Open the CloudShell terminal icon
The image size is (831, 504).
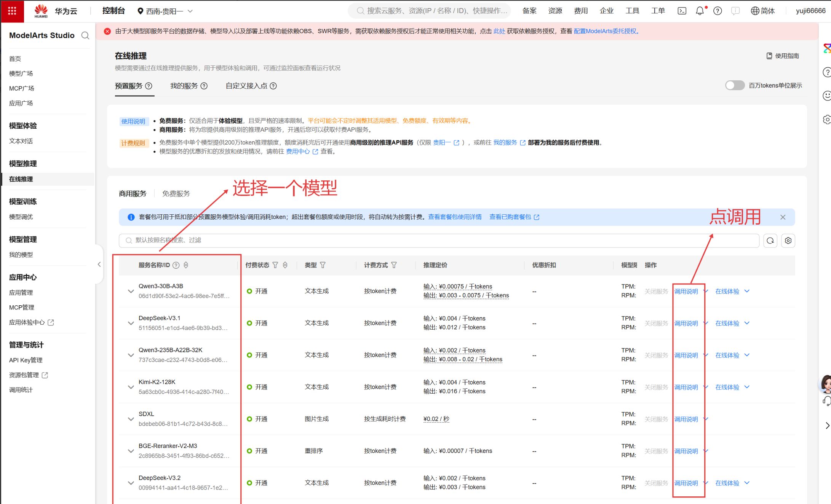click(682, 11)
